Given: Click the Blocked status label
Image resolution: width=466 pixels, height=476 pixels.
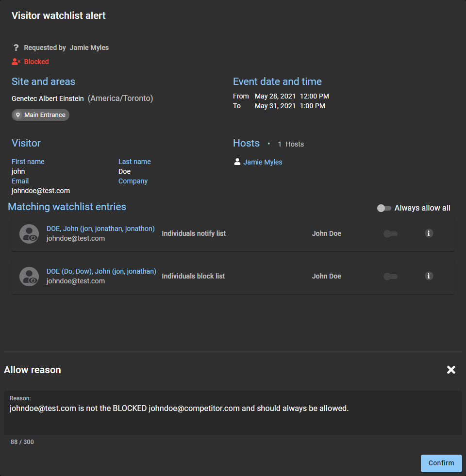Looking at the screenshot, I should [x=36, y=62].
